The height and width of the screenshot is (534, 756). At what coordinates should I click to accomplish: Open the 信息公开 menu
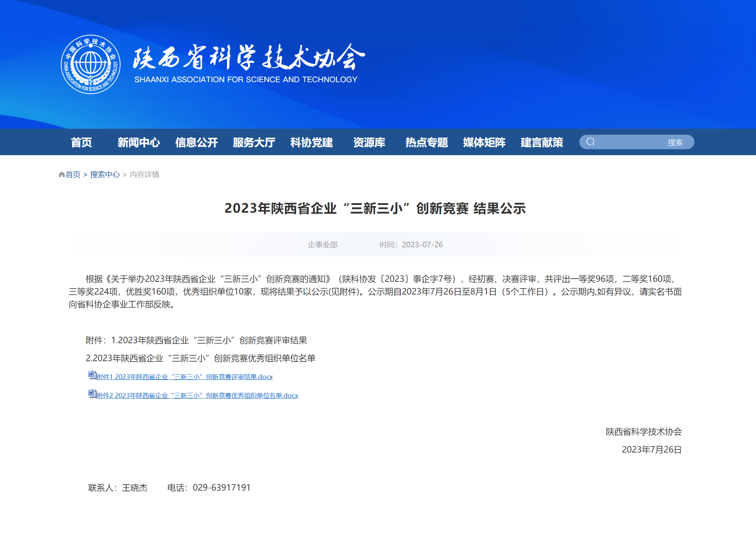click(197, 142)
